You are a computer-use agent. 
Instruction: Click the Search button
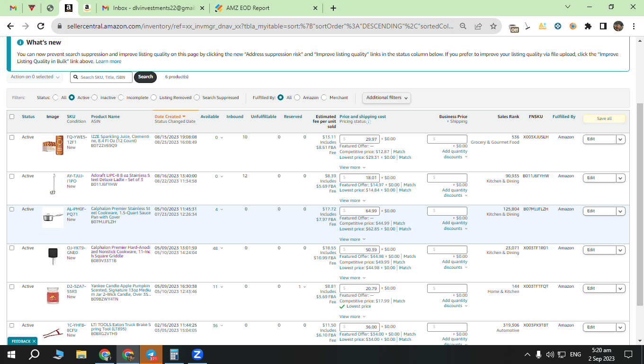[x=145, y=77]
